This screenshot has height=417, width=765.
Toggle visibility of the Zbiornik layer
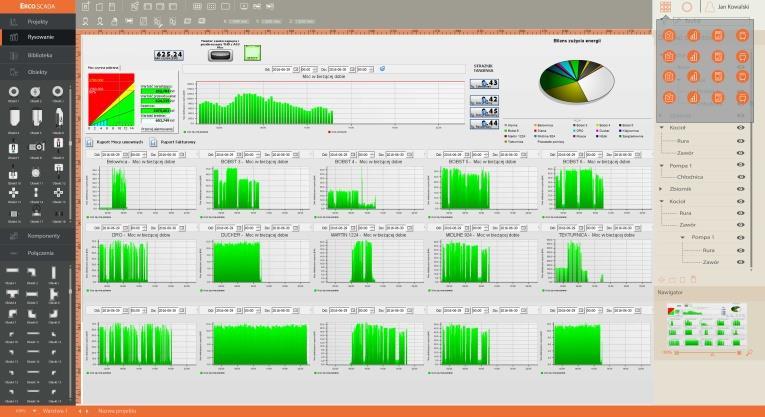741,189
